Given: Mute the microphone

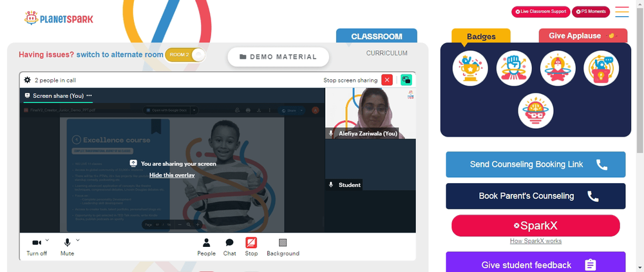Looking at the screenshot, I should pyautogui.click(x=68, y=247).
